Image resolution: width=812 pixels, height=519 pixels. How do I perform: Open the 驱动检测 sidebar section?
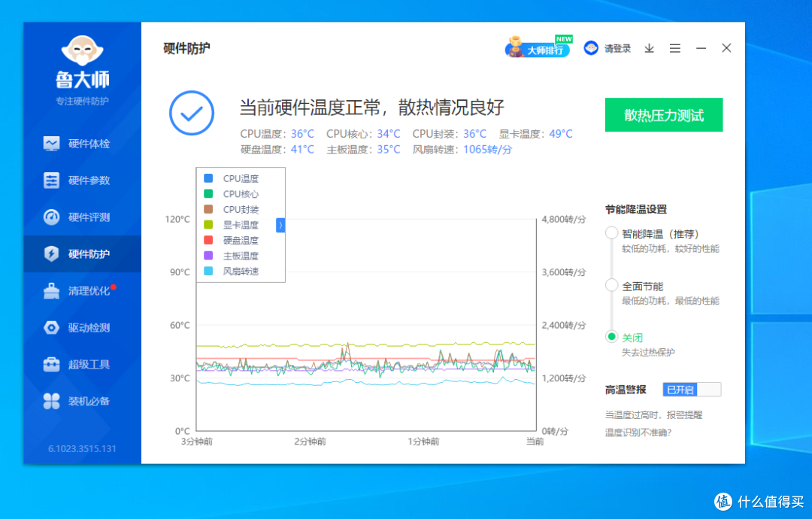(x=83, y=327)
